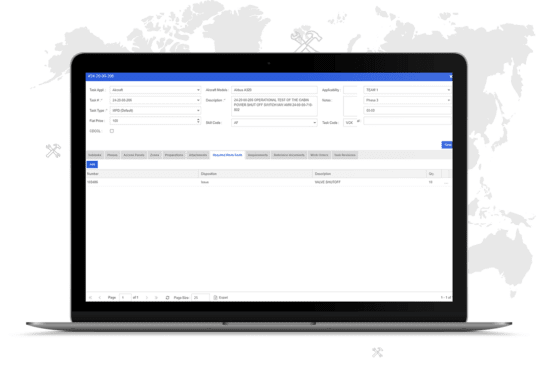537x377 pixels.
Task: Go to the previous results page
Action: click(100, 298)
